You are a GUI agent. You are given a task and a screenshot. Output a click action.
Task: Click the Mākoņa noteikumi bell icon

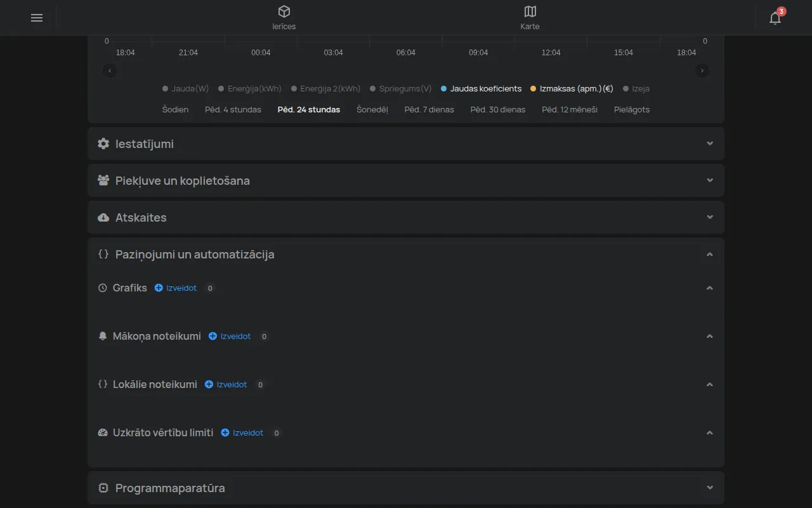point(103,337)
